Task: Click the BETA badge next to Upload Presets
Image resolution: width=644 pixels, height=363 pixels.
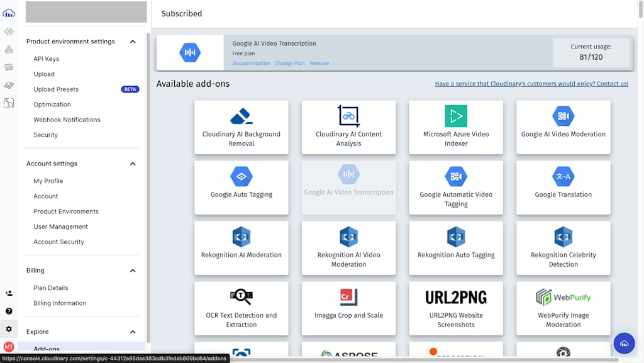Action: pyautogui.click(x=130, y=89)
